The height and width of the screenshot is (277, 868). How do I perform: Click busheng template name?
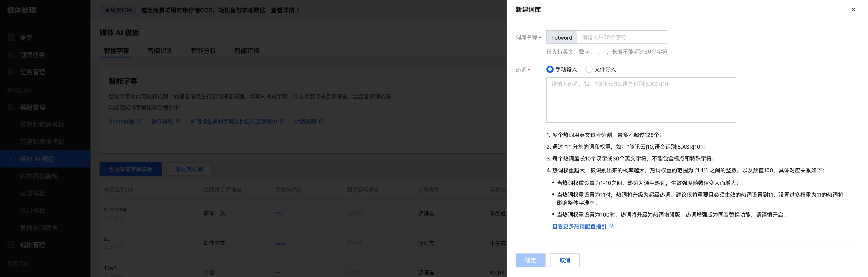(x=115, y=209)
